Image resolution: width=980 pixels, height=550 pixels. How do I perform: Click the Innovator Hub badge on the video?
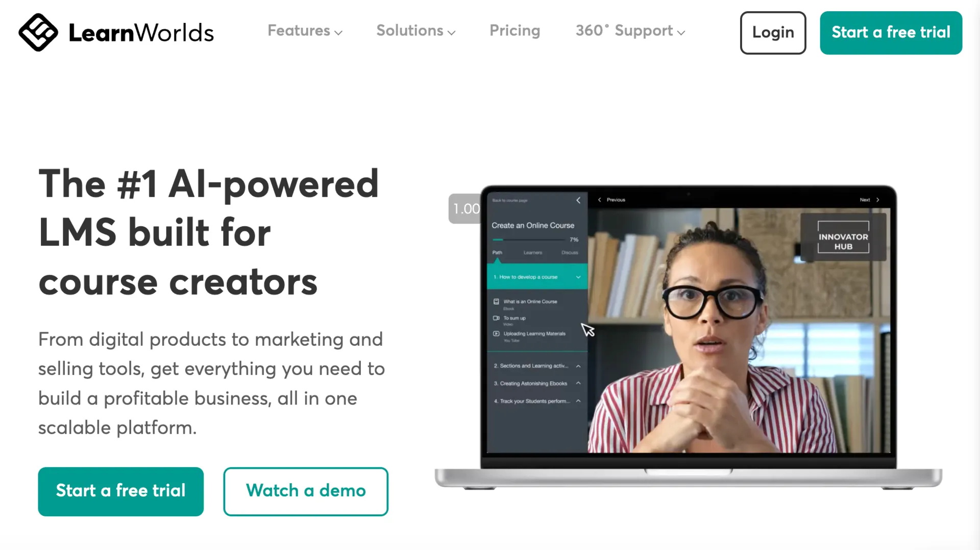(843, 237)
